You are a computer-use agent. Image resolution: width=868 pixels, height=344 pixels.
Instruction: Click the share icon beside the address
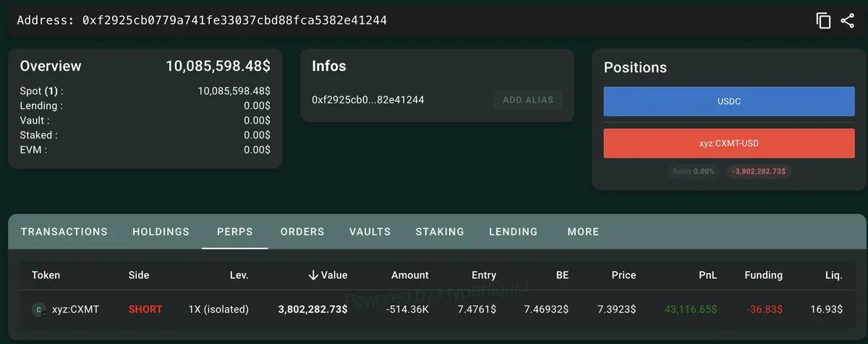pyautogui.click(x=848, y=20)
